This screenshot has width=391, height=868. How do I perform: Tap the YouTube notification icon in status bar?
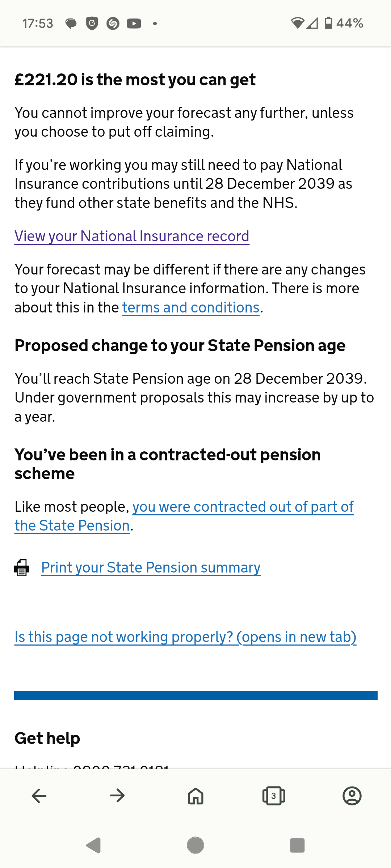[x=134, y=24]
